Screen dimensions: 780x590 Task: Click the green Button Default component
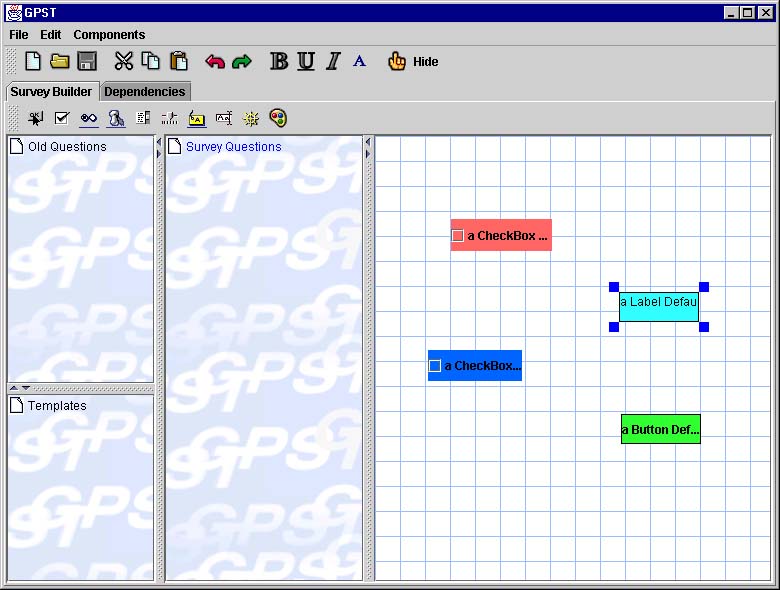tap(660, 430)
